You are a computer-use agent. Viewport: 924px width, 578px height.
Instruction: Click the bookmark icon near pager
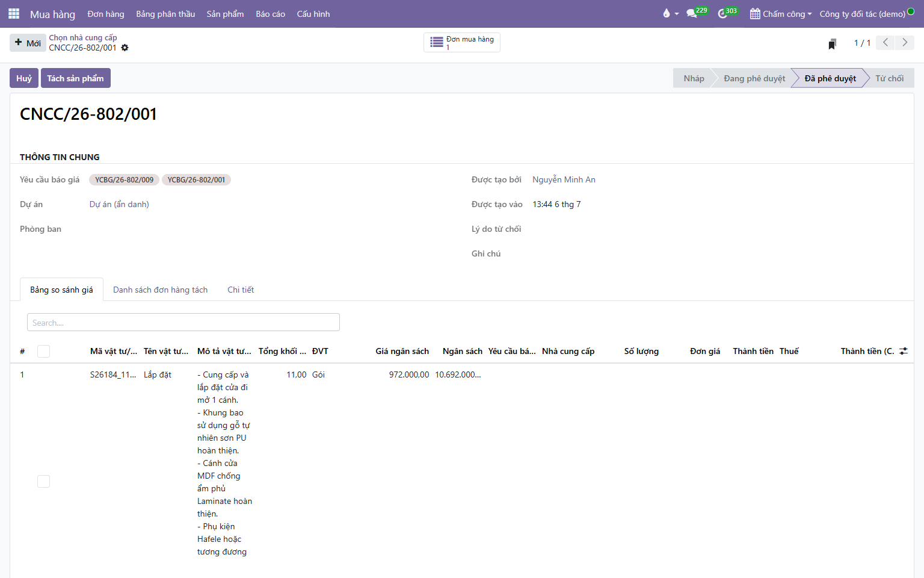pos(833,43)
